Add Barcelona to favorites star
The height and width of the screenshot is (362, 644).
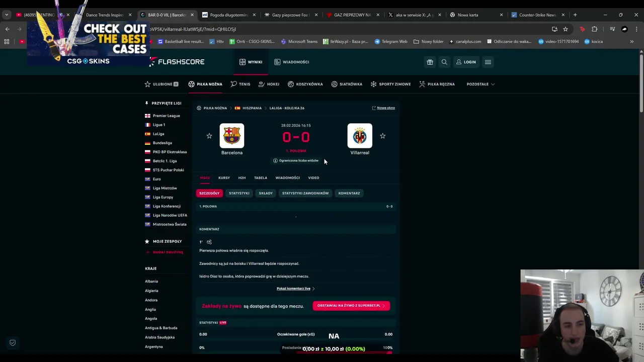[x=209, y=136]
